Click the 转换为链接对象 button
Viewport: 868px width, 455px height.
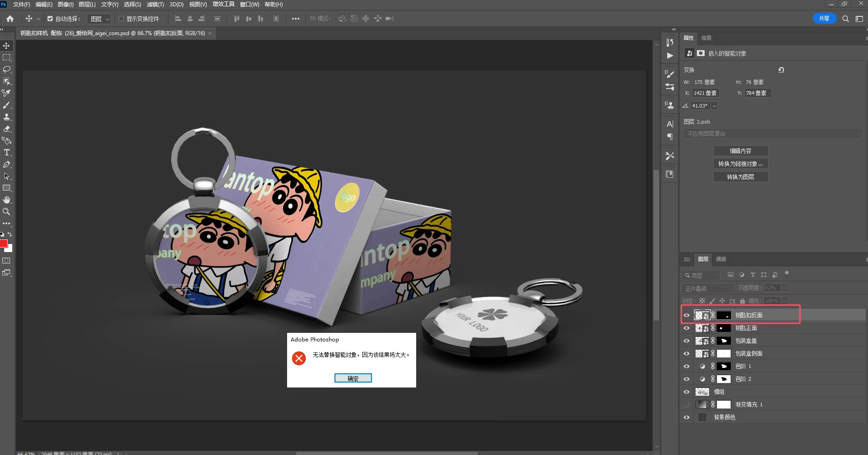[741, 164]
